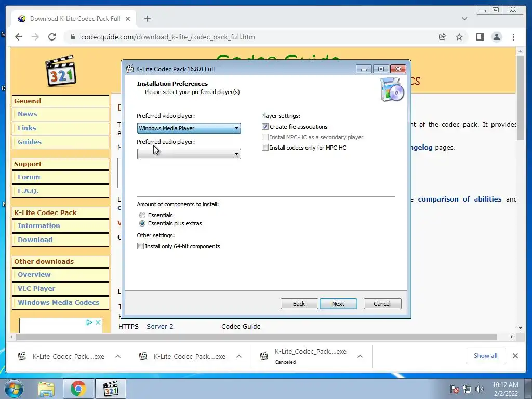Open Windows Media Codecs sidebar item
532x399 pixels.
[x=60, y=303]
